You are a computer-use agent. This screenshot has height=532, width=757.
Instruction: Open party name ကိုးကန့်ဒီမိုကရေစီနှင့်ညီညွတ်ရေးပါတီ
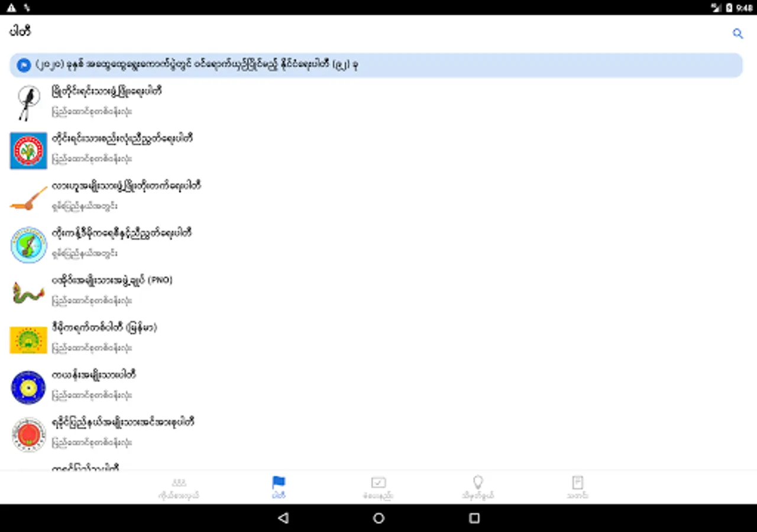click(122, 233)
